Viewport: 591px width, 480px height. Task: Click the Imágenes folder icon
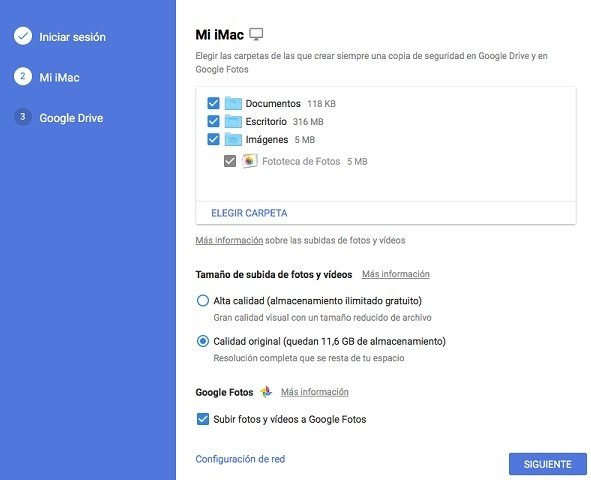pyautogui.click(x=233, y=139)
